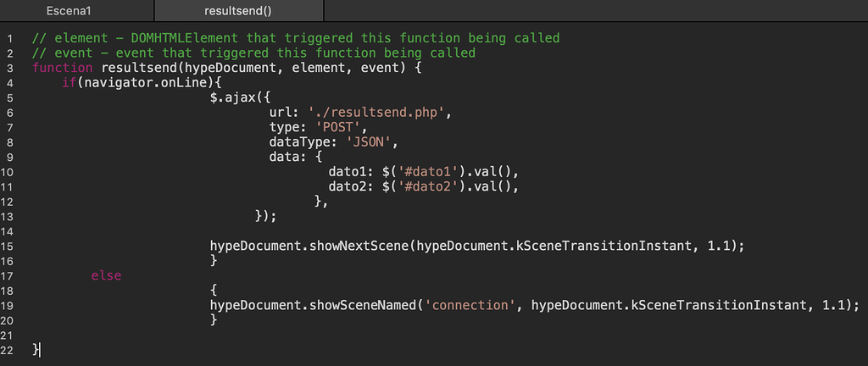Click the 'connection' scene name string
This screenshot has height=366, width=868.
pyautogui.click(x=470, y=305)
